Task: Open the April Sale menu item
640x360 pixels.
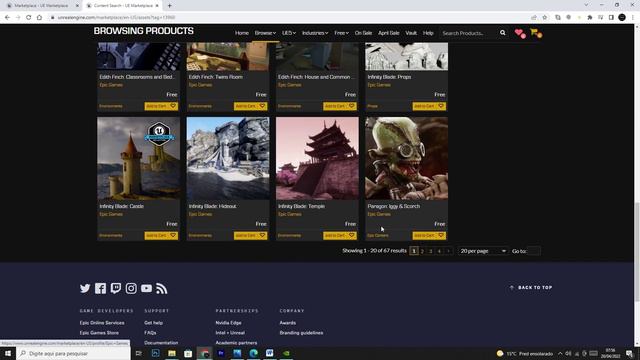Action: point(389,33)
